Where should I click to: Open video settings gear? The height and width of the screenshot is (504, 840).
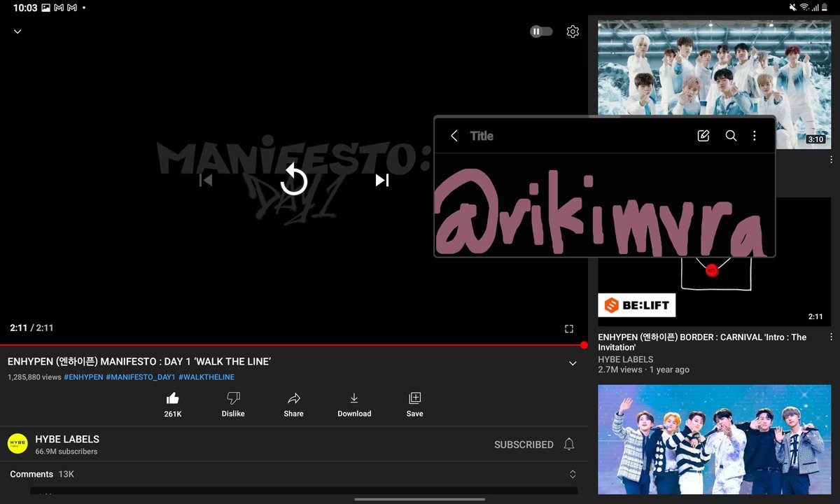[x=573, y=31]
